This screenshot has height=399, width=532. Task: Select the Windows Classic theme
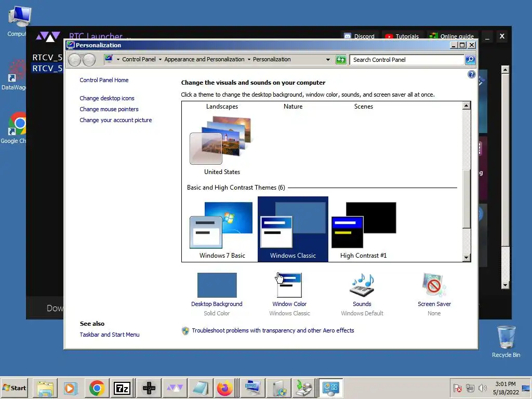[x=293, y=229]
